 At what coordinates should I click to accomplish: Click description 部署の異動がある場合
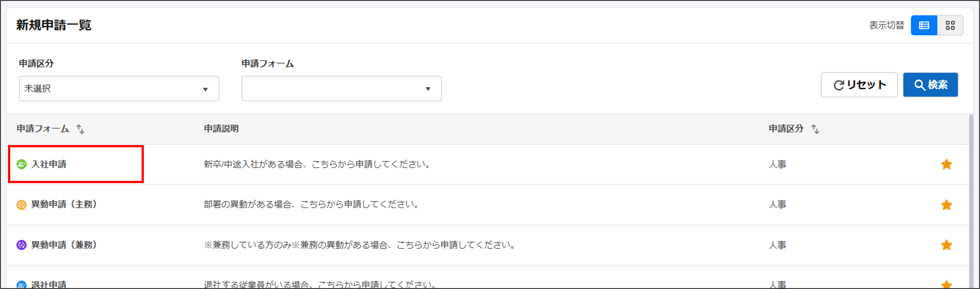(311, 204)
